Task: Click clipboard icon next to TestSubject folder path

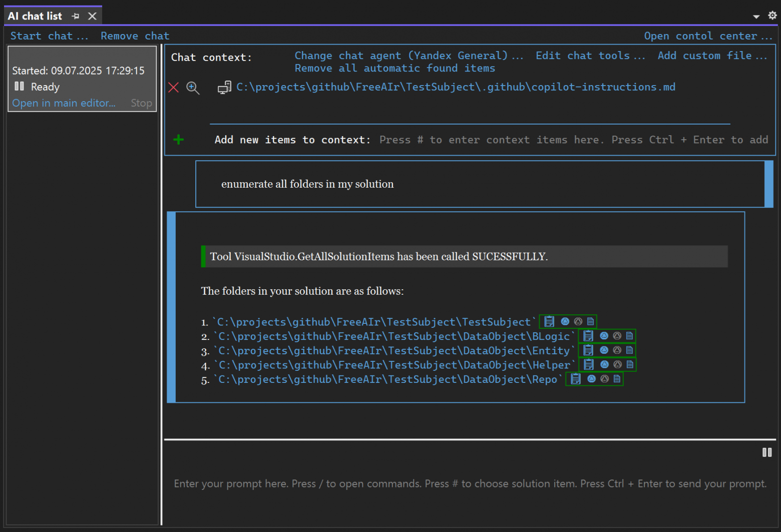Action: coord(549,321)
